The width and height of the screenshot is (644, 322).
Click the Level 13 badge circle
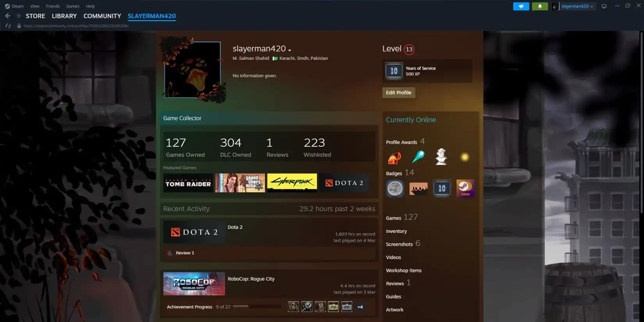pos(409,49)
